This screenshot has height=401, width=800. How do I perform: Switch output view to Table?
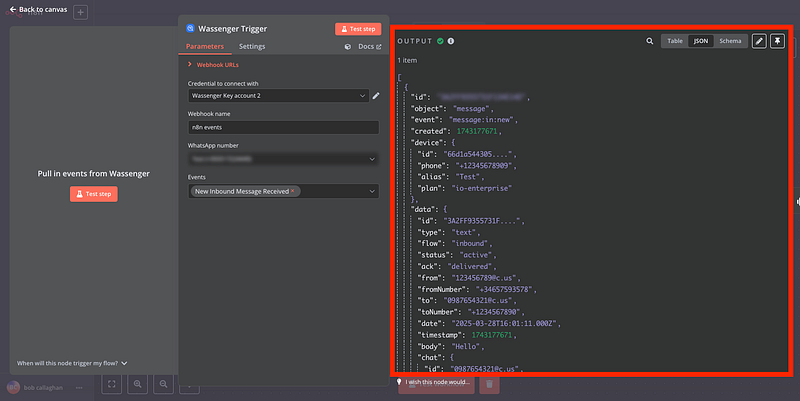pos(675,41)
